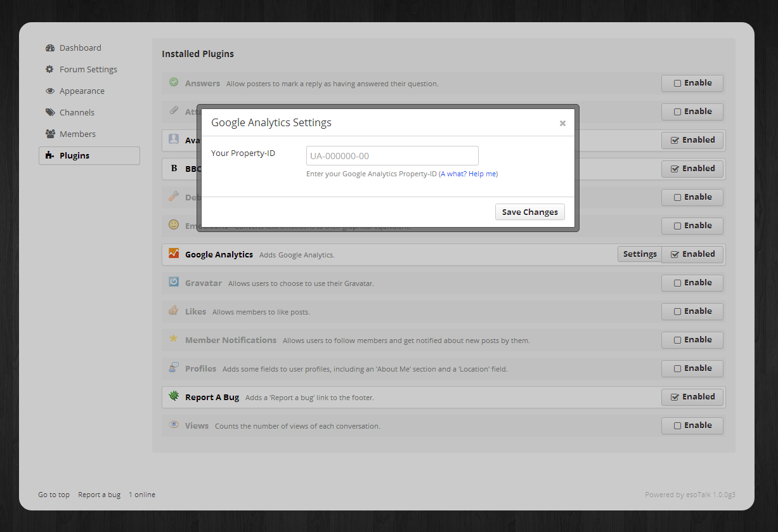The height and width of the screenshot is (532, 778).
Task: Click the Attachments paperclip icon
Action: click(x=174, y=110)
